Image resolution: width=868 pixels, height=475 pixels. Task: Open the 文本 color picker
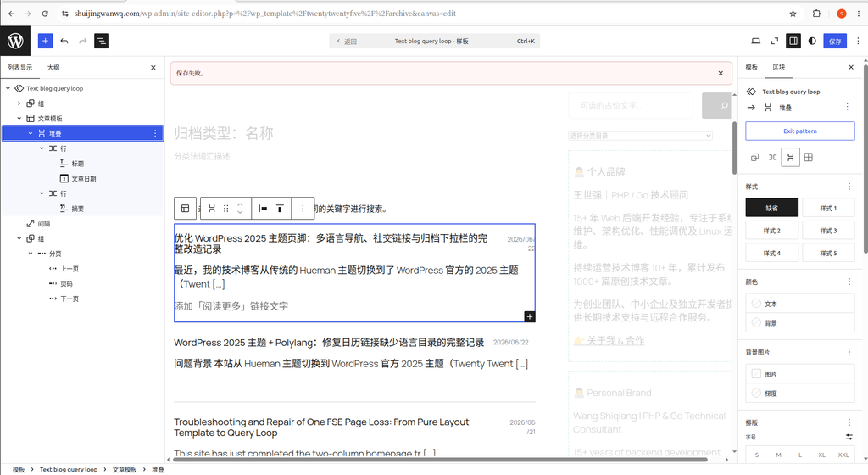coord(800,304)
